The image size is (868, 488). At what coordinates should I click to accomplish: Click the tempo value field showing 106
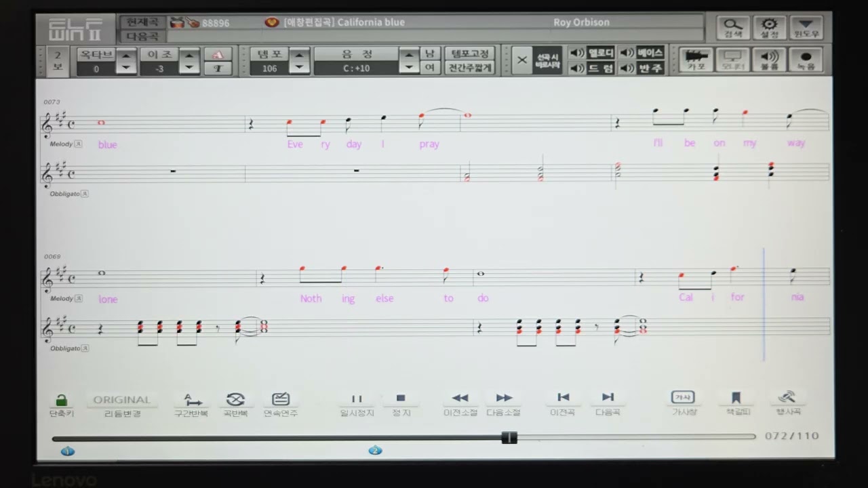coord(270,68)
